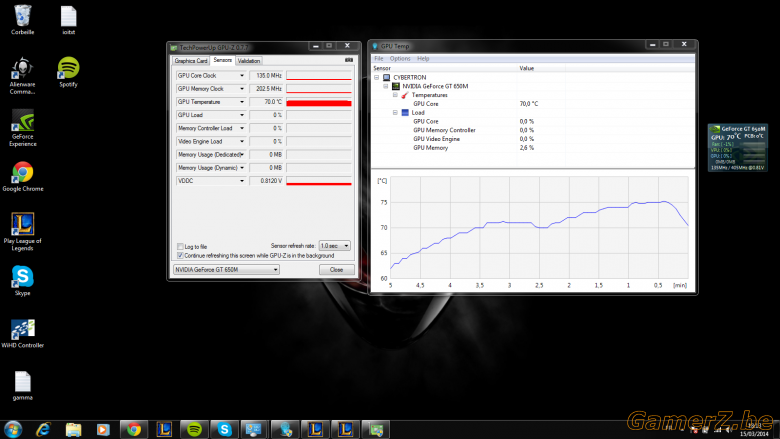Screen dimensions: 780x439
Task: Switch to Spotify in the taskbar
Action: (x=194, y=429)
